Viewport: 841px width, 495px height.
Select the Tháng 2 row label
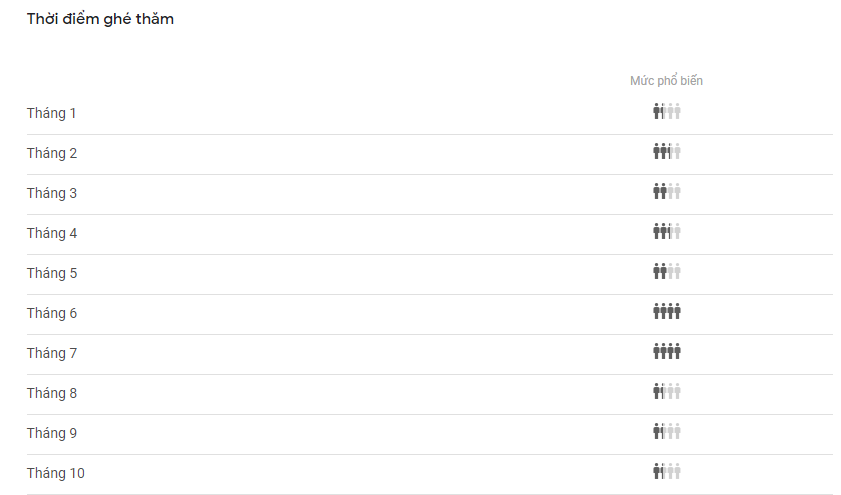[x=52, y=153]
